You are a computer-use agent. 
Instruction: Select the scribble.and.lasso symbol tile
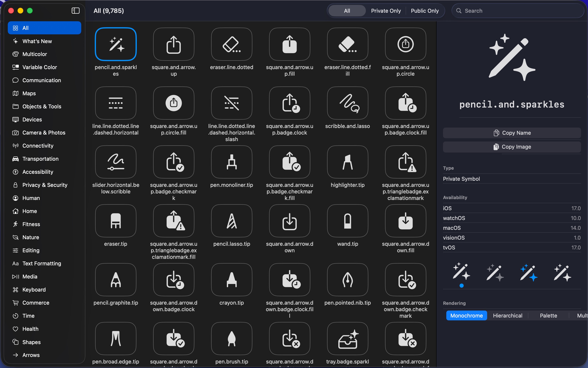coord(347,103)
